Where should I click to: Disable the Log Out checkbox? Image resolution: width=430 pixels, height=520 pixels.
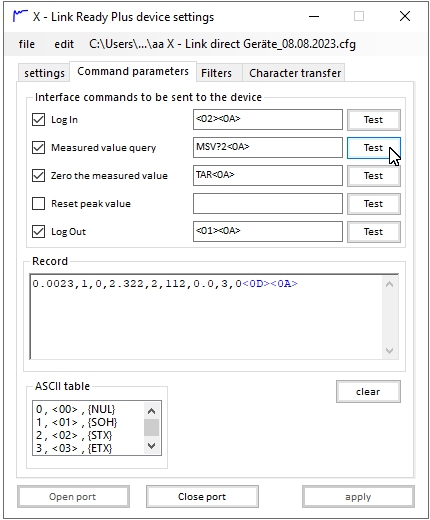pyautogui.click(x=38, y=231)
